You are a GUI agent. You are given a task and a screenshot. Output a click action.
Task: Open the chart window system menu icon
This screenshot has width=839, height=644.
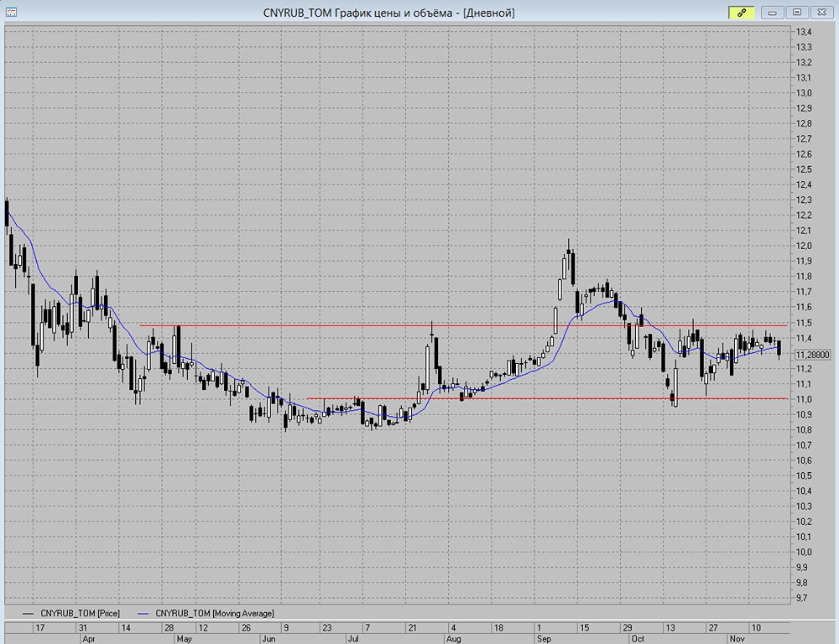click(10, 12)
